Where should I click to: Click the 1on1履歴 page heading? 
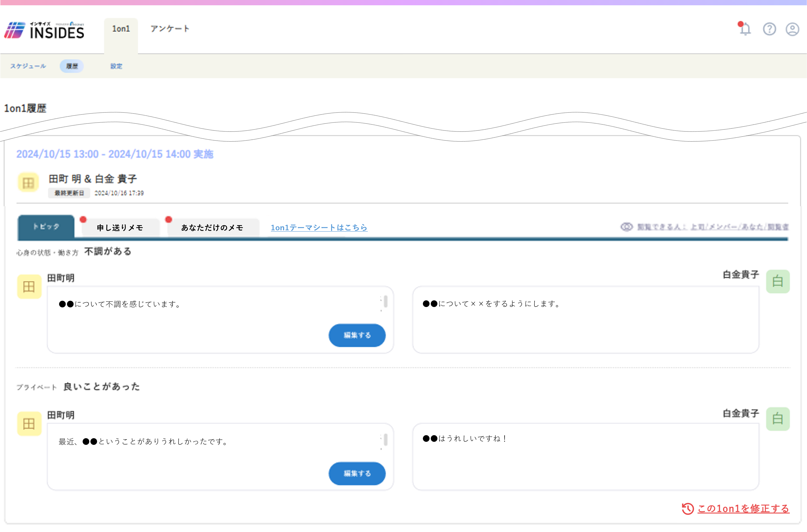[25, 108]
